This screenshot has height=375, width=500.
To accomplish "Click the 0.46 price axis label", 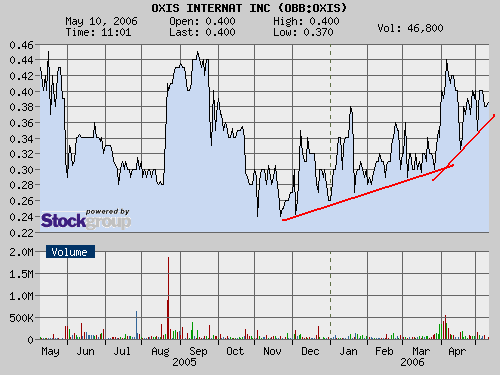I will (x=22, y=45).
